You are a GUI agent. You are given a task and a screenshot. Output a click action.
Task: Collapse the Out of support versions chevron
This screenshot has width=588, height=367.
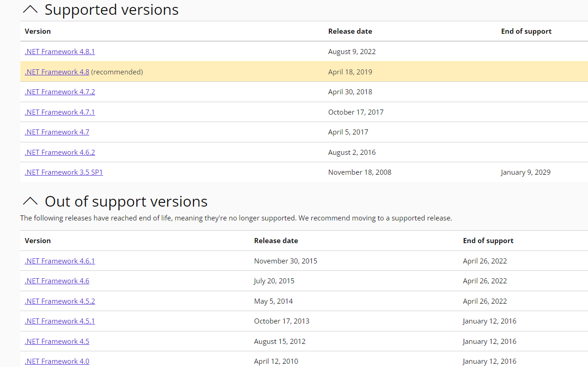click(x=30, y=201)
